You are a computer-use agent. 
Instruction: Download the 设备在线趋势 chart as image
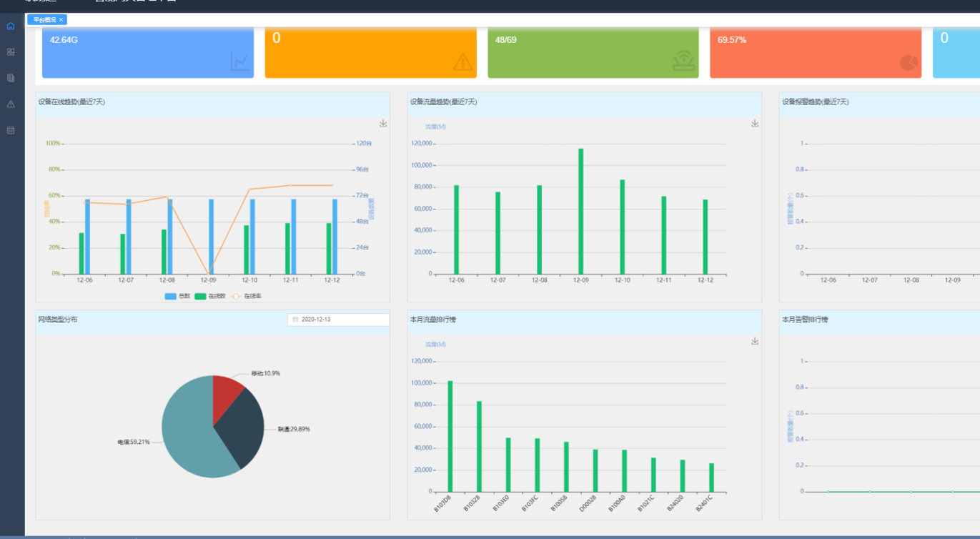[383, 124]
